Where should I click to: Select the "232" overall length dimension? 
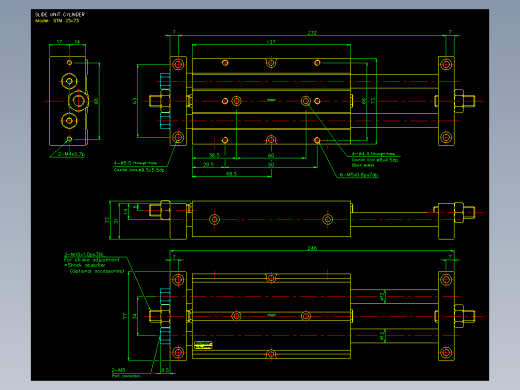point(312,33)
